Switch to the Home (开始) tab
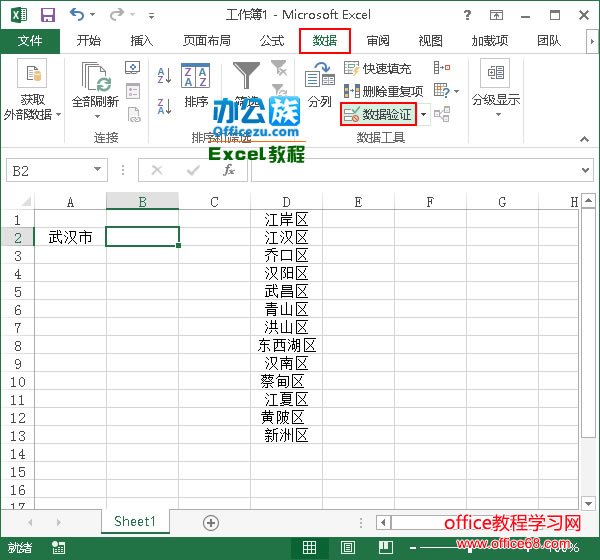 click(88, 41)
